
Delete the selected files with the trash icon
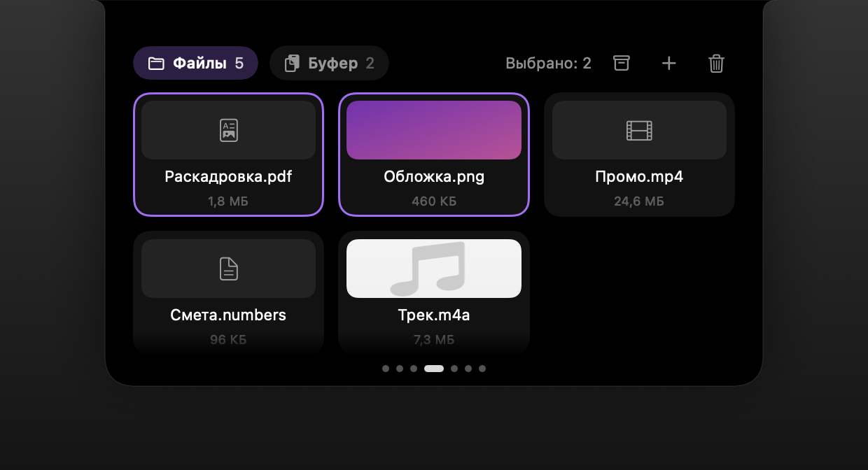716,64
